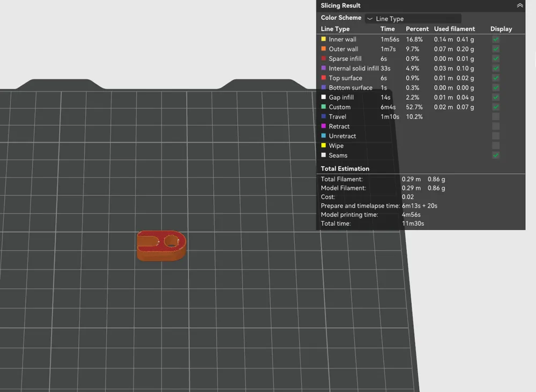Click the white Gap infill swatch

click(x=323, y=97)
